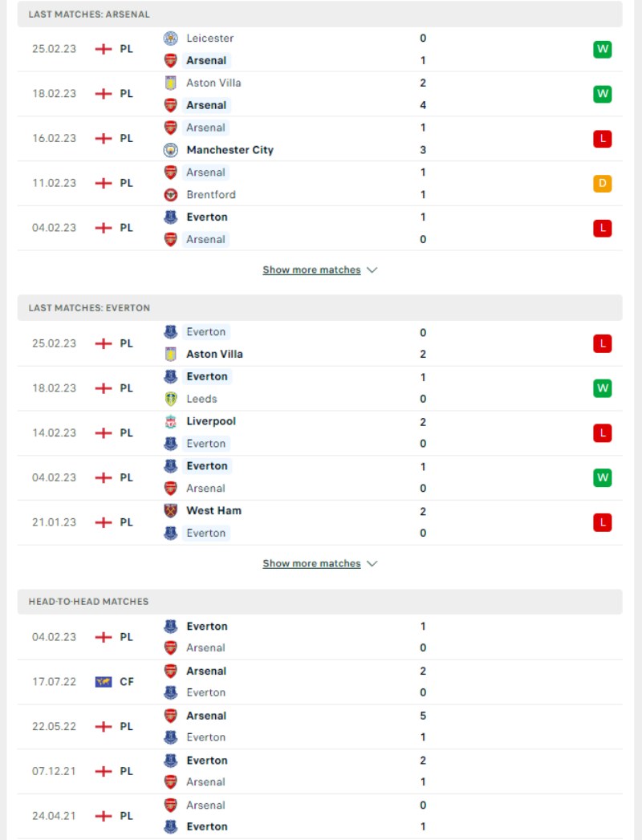Click the green W badge for Leicester match
642x840 pixels.
603,49
